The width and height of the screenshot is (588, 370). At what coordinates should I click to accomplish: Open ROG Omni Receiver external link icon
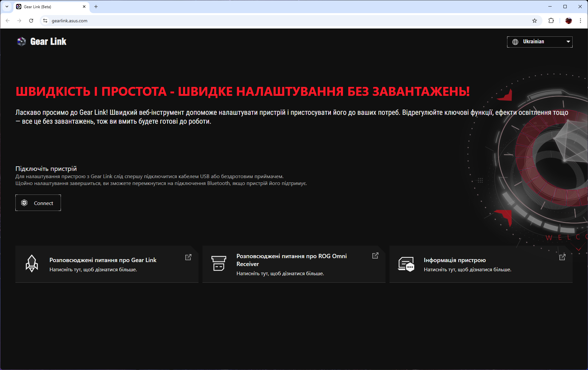point(375,256)
